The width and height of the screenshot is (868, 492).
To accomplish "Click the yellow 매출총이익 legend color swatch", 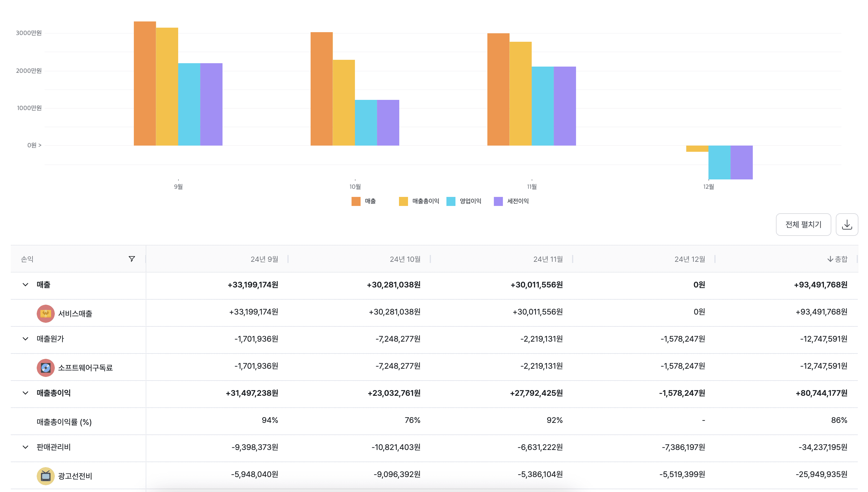I will (x=403, y=201).
